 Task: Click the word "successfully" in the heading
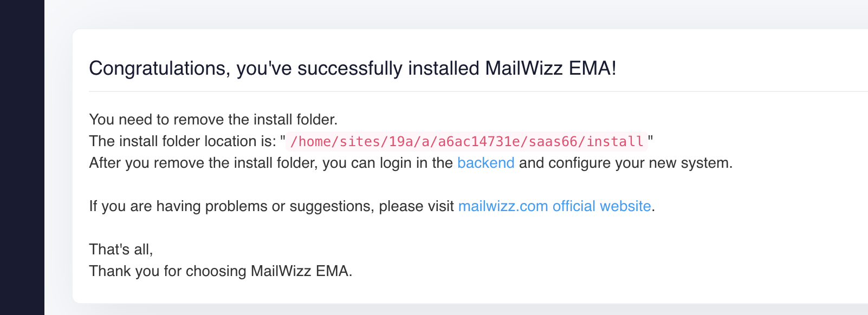350,69
